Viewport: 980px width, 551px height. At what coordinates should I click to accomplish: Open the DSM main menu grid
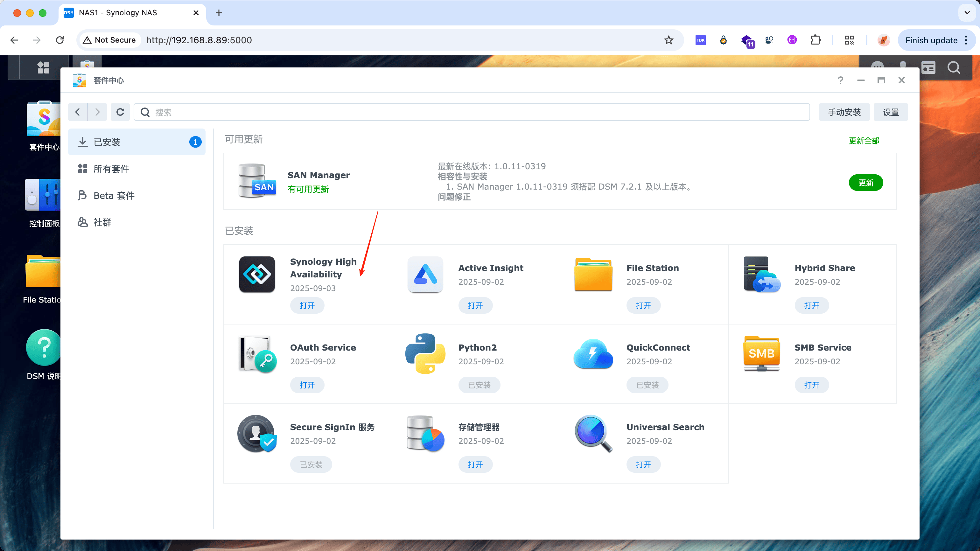point(43,68)
